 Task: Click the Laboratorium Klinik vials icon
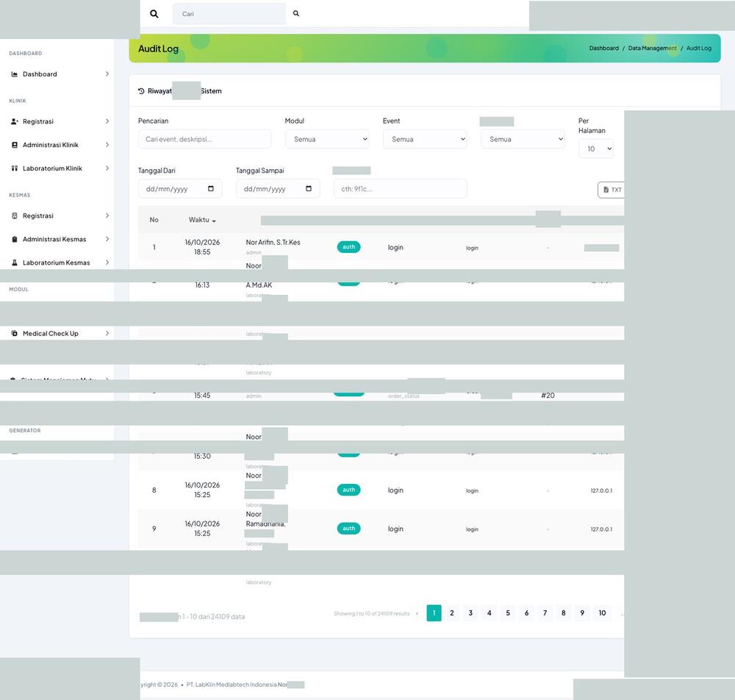15,168
